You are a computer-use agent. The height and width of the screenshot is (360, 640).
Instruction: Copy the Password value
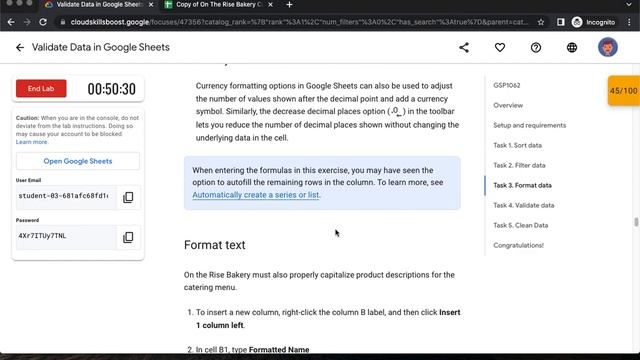[128, 237]
